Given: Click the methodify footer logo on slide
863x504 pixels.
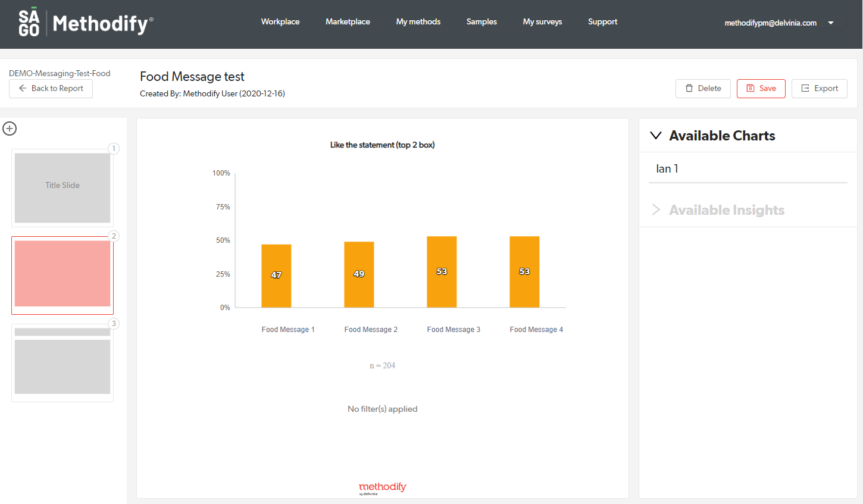Looking at the screenshot, I should (x=382, y=488).
